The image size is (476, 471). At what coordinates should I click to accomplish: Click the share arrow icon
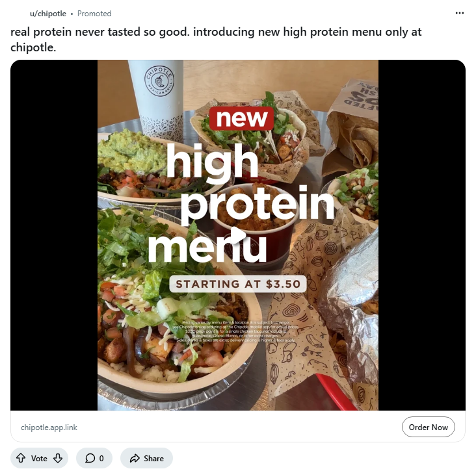[x=135, y=458]
